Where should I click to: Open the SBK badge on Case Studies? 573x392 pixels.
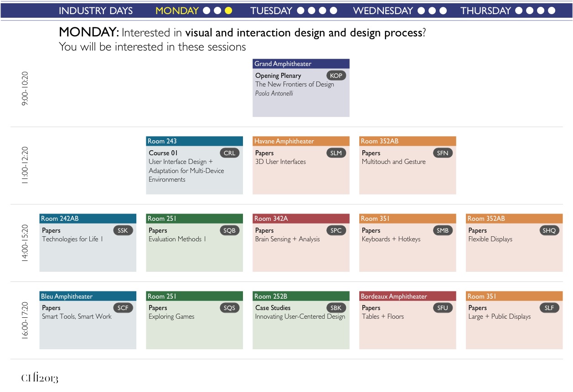[336, 308]
